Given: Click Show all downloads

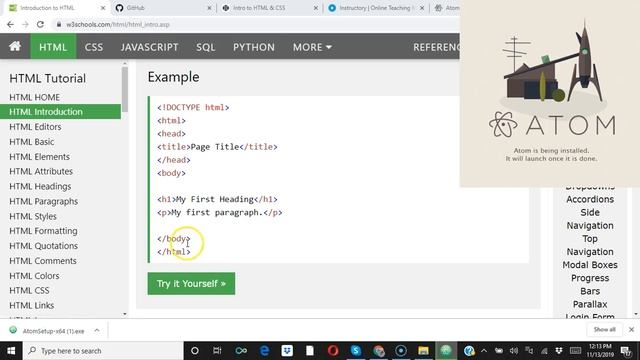Looking at the screenshot, I should click(604, 329).
